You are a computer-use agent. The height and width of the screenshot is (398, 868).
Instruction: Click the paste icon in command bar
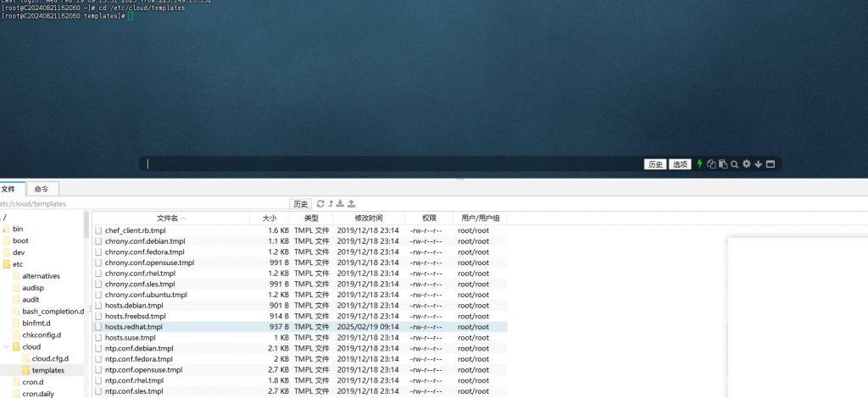[x=723, y=163]
